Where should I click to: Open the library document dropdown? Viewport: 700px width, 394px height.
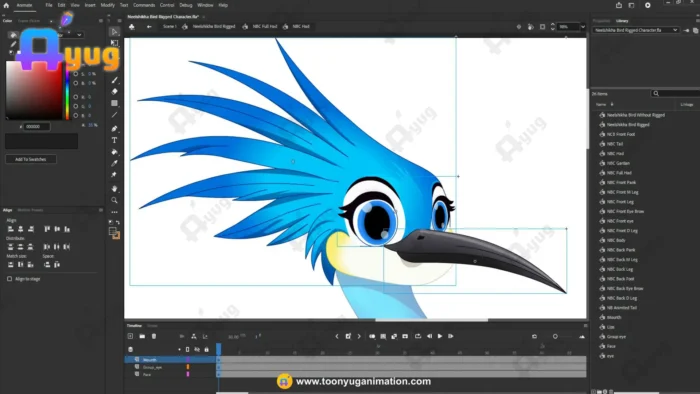[x=635, y=30]
